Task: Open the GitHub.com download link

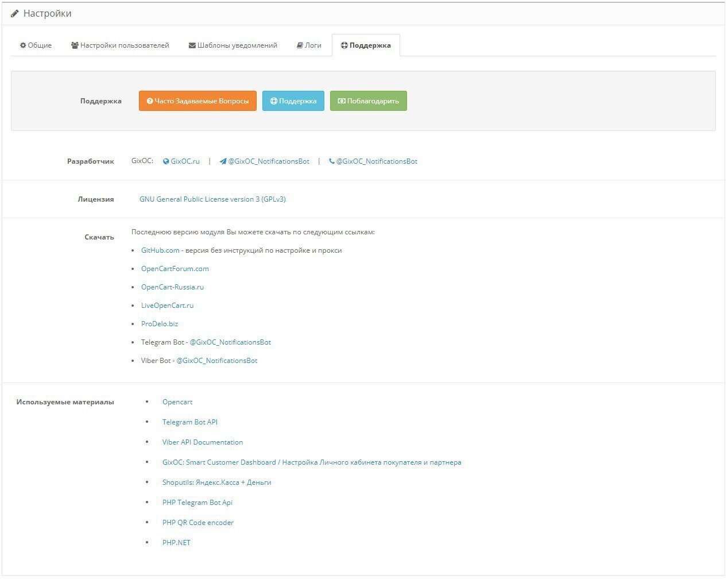Action: pyautogui.click(x=160, y=250)
